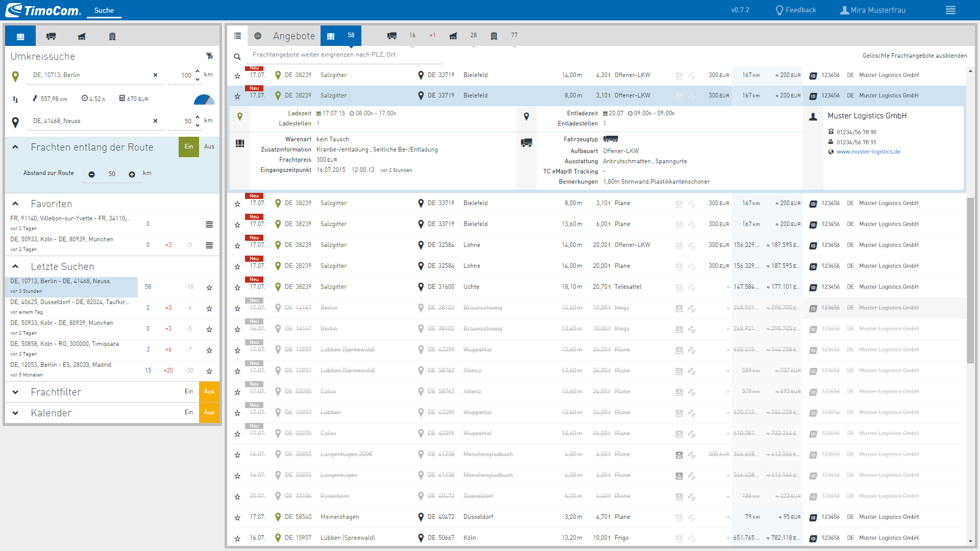980x551 pixels.
Task: Open www.muster-logistics.de link
Action: point(868,152)
